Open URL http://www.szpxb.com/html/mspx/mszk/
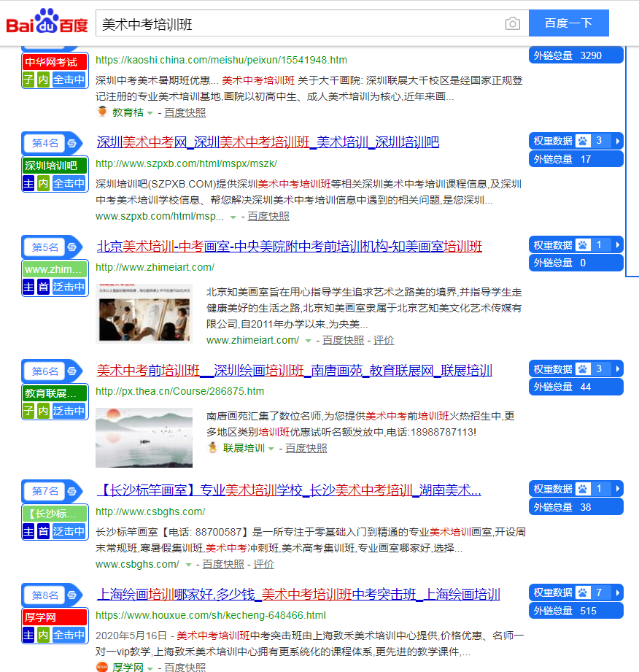Image resolution: width=639 pixels, height=672 pixels. point(187,163)
